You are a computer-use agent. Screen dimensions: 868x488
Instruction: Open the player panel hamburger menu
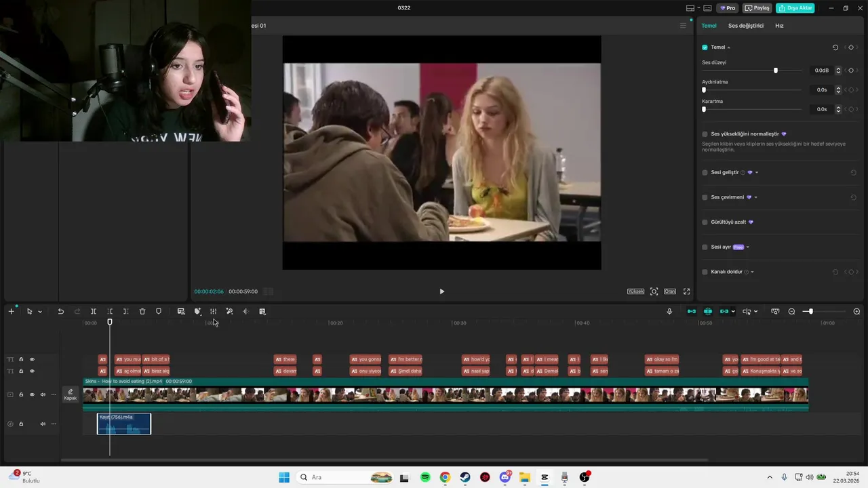pos(683,26)
